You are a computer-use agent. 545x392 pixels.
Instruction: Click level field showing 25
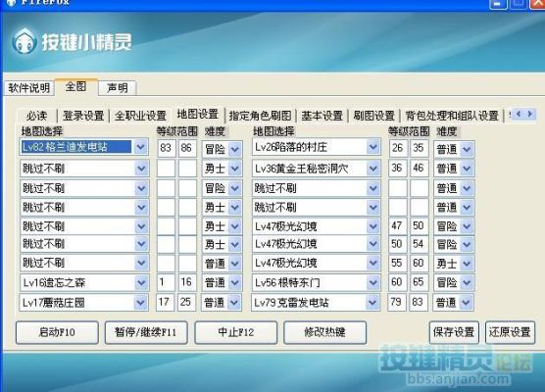pyautogui.click(x=186, y=302)
